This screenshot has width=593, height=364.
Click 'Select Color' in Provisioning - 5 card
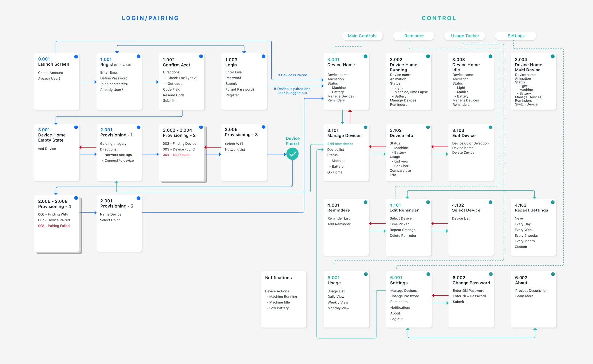point(110,220)
